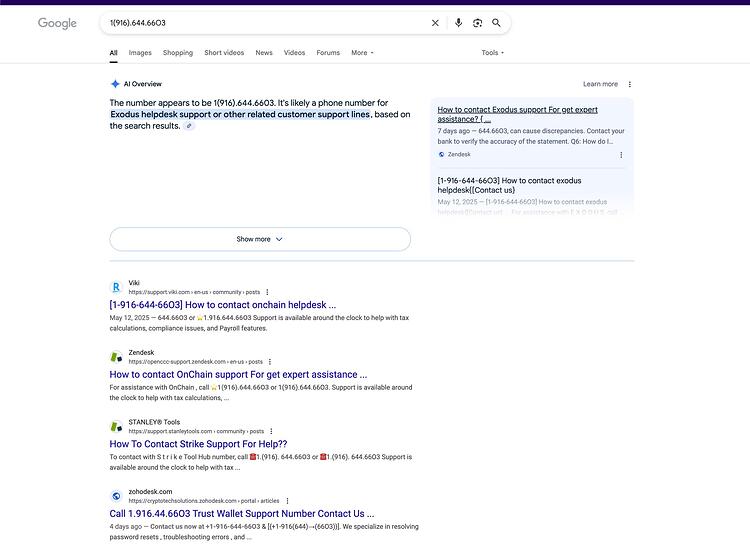Clear the search box with X icon
Image resolution: width=750 pixels, height=550 pixels.
[435, 23]
